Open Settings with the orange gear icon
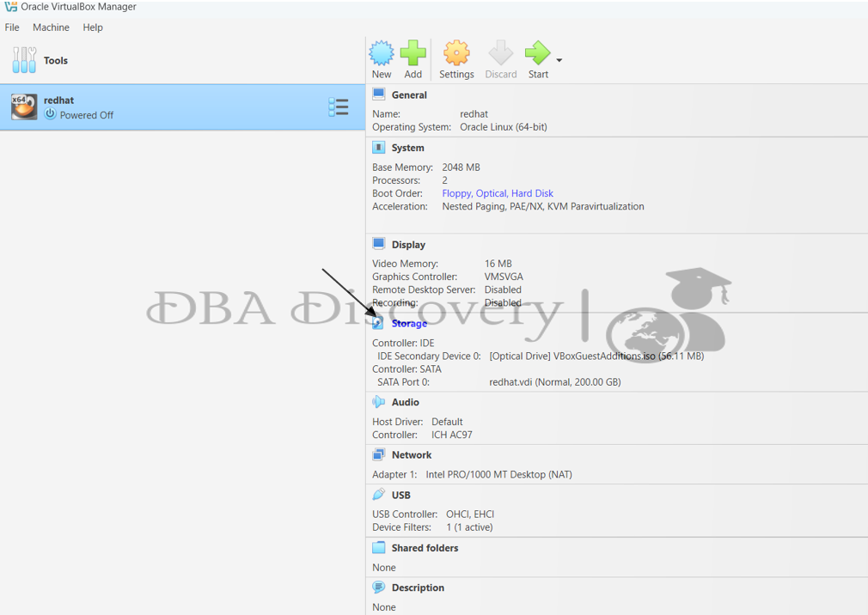The width and height of the screenshot is (868, 615). [456, 54]
